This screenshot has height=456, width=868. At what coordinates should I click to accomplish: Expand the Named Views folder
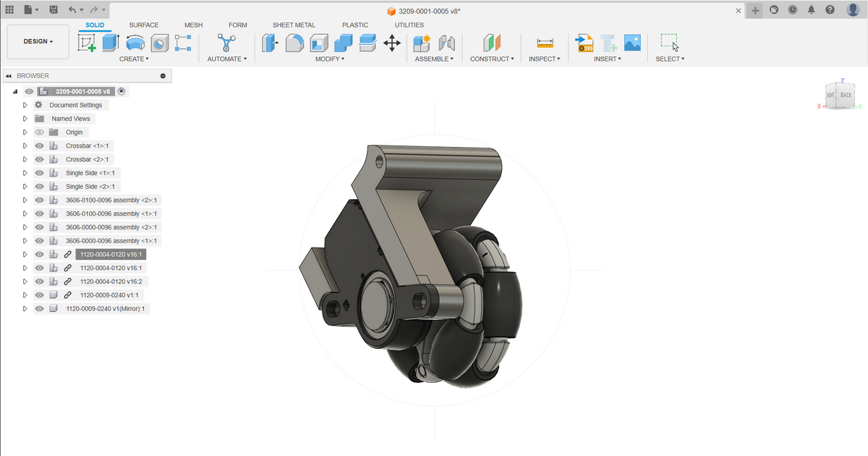(25, 118)
